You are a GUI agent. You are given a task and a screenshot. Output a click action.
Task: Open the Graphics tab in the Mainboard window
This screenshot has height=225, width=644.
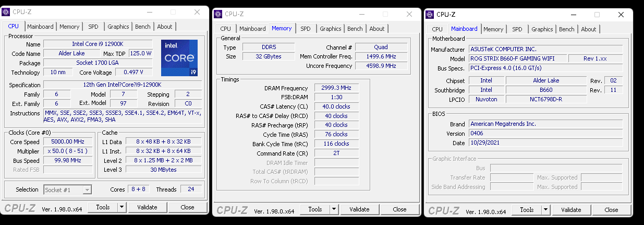tap(542, 30)
